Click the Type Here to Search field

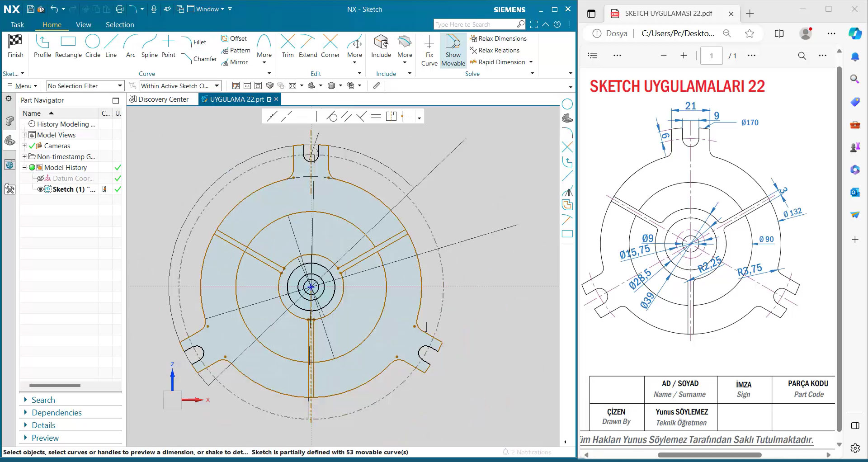pos(475,24)
